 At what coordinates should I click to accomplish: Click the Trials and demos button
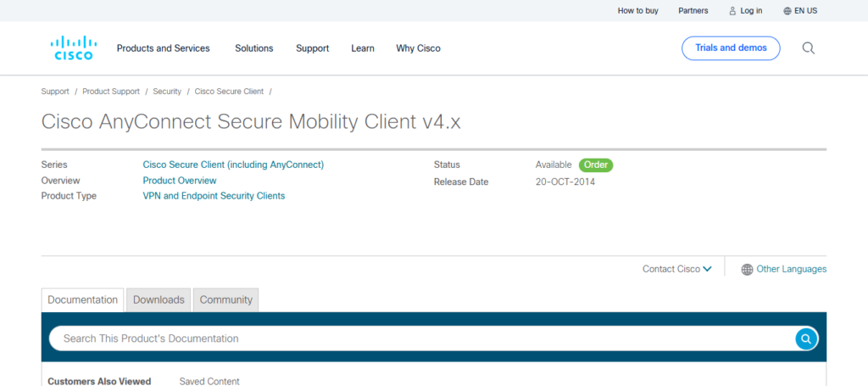(x=731, y=48)
